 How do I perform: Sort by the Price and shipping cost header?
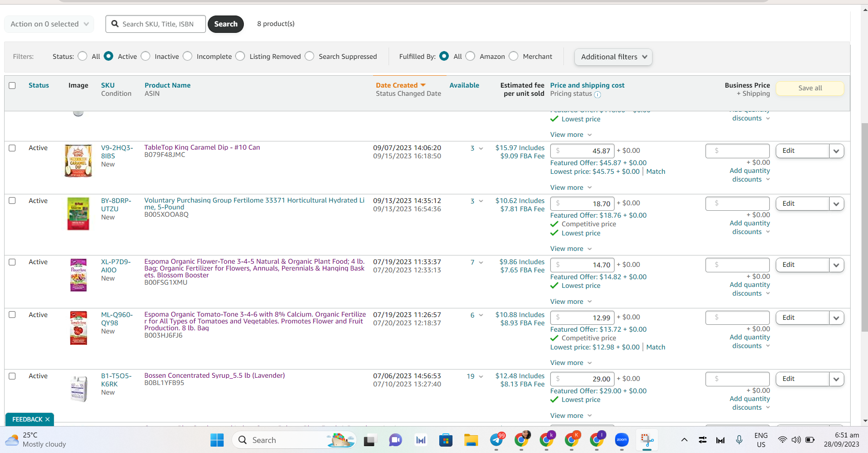(x=587, y=85)
